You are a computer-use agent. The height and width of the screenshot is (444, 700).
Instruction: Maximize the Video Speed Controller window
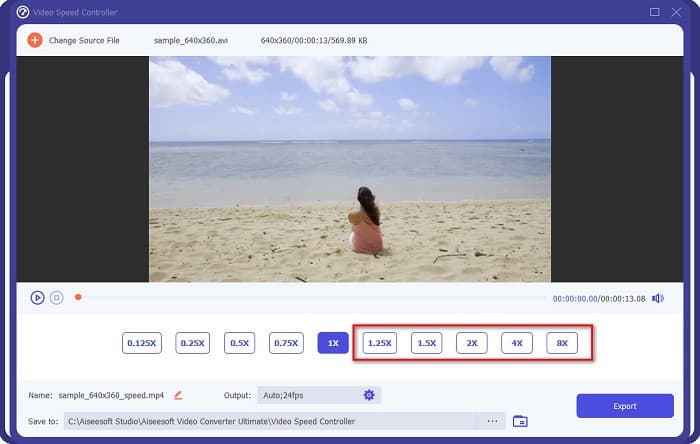654,12
